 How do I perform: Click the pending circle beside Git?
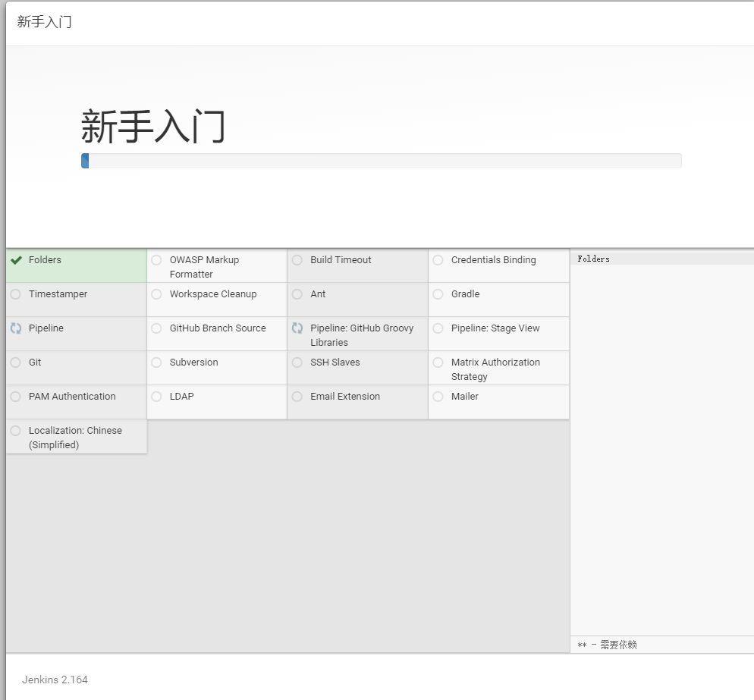click(x=16, y=363)
